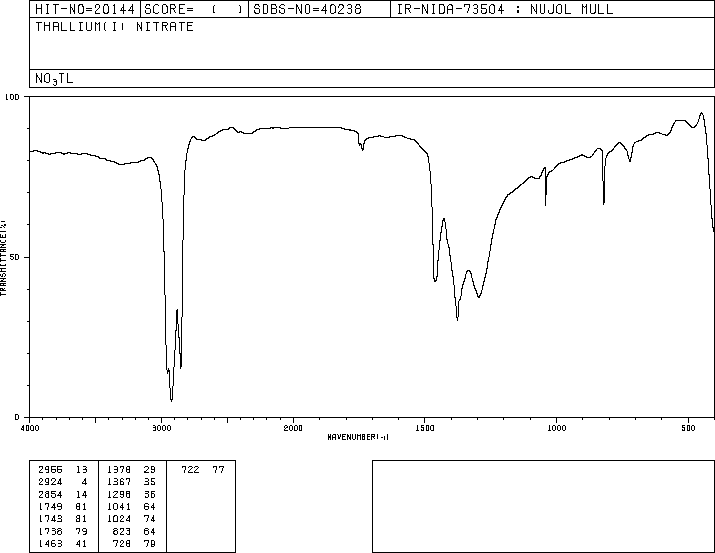Click the WAVENUMBER x-axis label

pos(358,437)
